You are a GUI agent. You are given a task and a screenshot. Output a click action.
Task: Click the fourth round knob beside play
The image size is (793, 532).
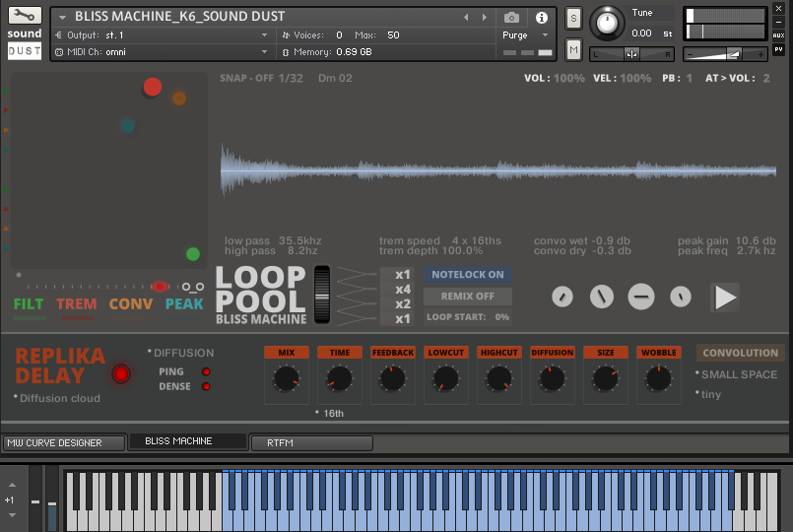681,297
